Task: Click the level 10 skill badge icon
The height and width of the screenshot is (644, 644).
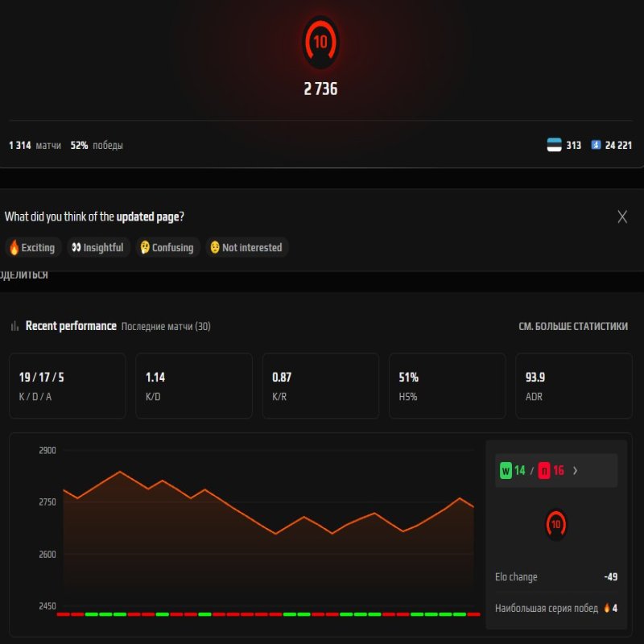Action: click(321, 44)
